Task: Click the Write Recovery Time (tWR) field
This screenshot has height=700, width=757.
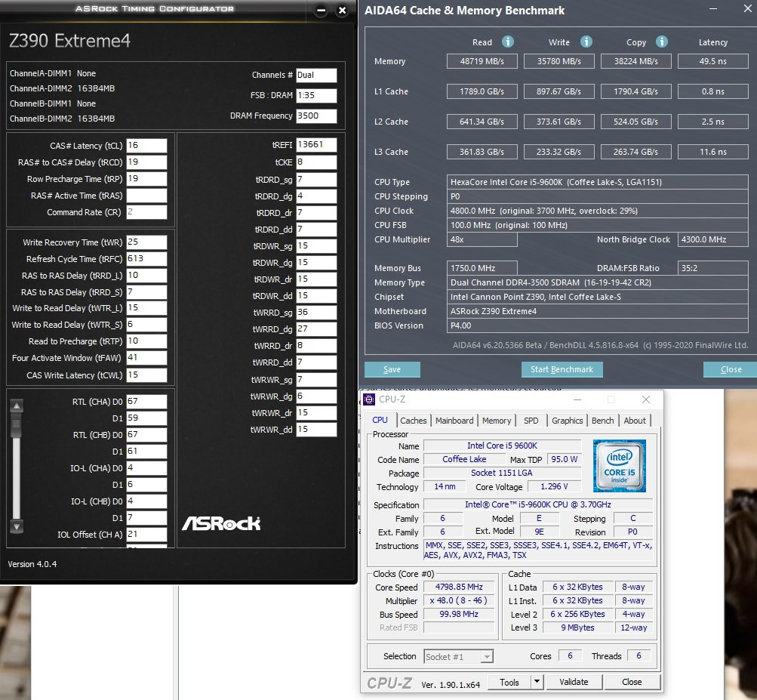Action: (x=146, y=242)
